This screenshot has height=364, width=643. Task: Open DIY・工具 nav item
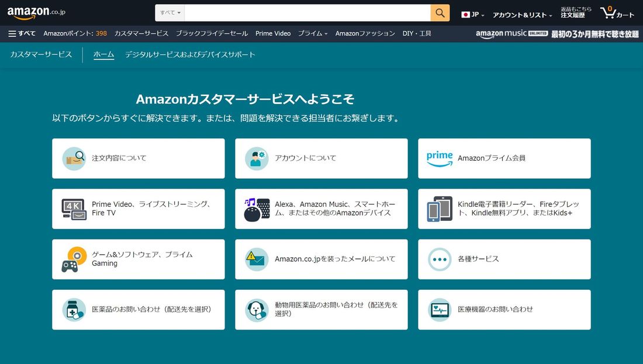pyautogui.click(x=417, y=34)
